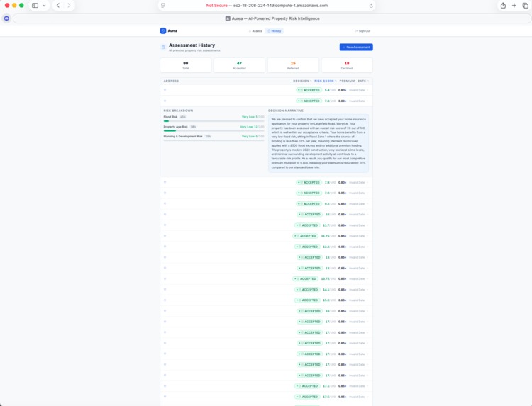Viewport: 532px width, 406px height.
Task: Click the ACCEPTED badge on the 11.75 row
Action: tap(305, 236)
